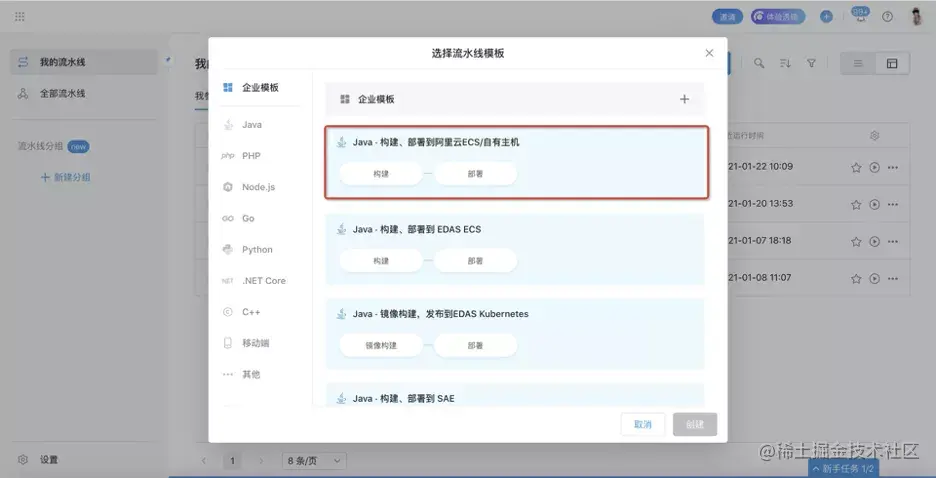Open the app launcher grid icon
Viewport: 936px width, 478px height.
pyautogui.click(x=20, y=17)
